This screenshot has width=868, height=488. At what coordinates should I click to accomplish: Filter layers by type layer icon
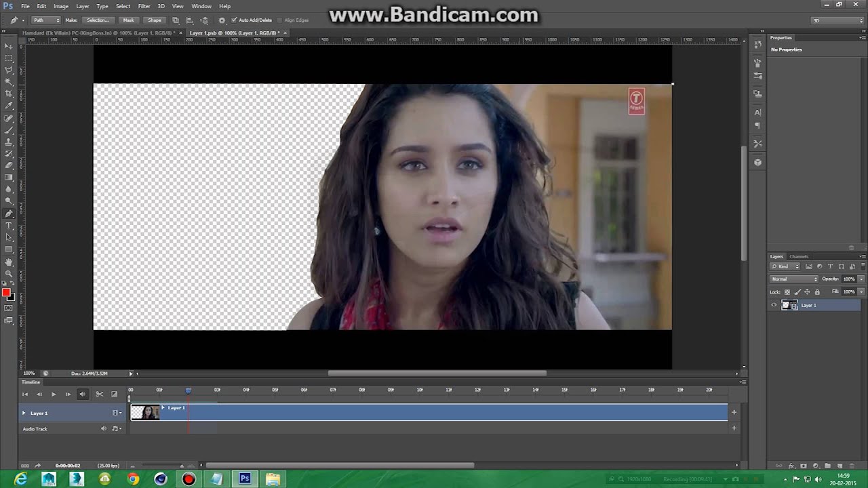(831, 266)
